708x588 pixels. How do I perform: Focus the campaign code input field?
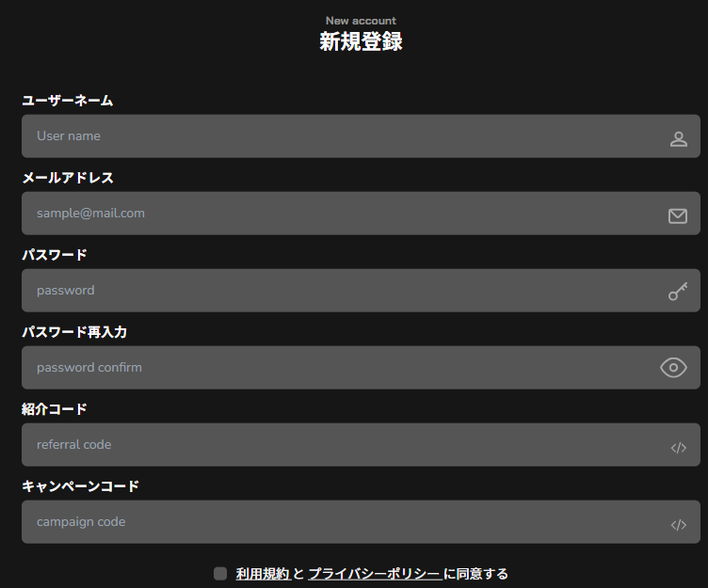click(361, 522)
